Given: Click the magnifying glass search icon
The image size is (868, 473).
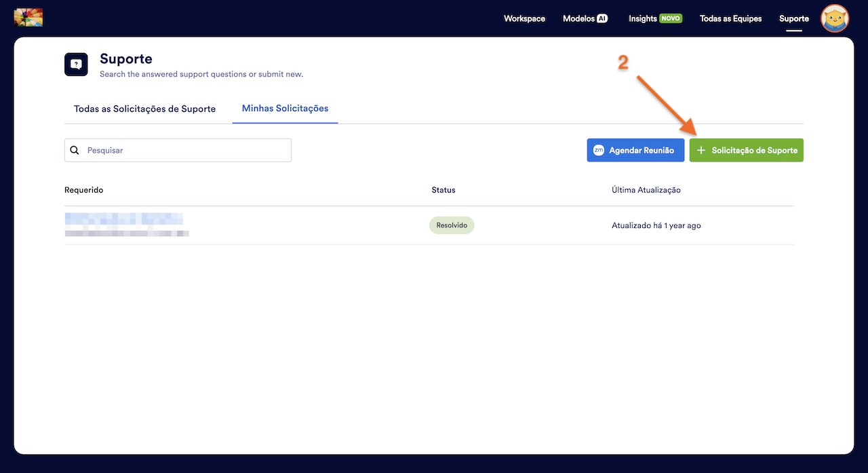Looking at the screenshot, I should coord(75,150).
